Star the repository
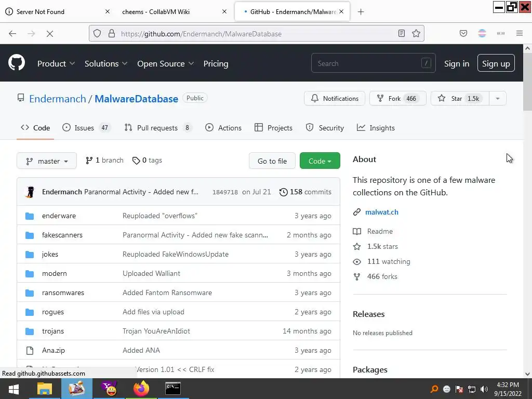532x399 pixels. (460, 98)
